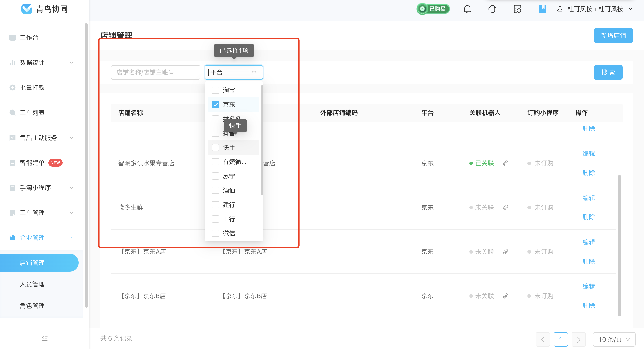Check the 微信 platform checkbox
Screen dimensions: 644x349
(x=215, y=233)
